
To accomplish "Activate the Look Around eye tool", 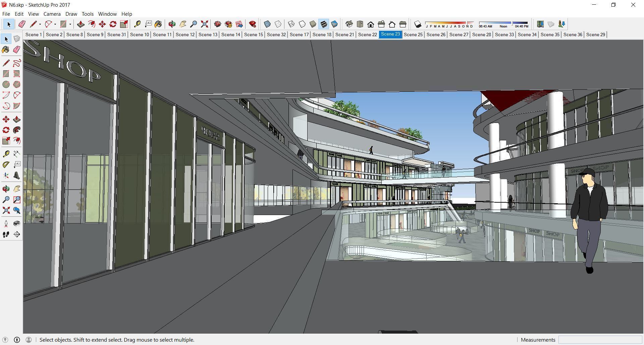I will click(17, 224).
